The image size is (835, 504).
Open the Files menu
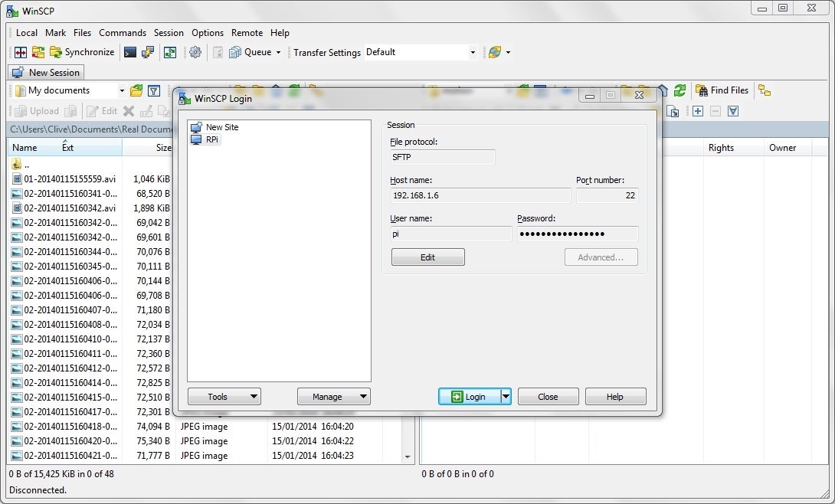click(x=82, y=33)
